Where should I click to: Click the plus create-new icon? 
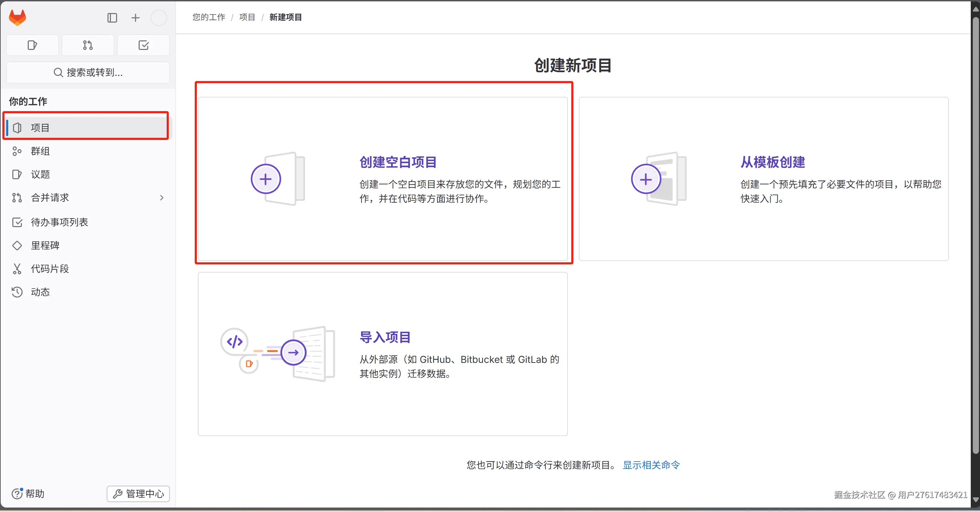click(x=136, y=18)
